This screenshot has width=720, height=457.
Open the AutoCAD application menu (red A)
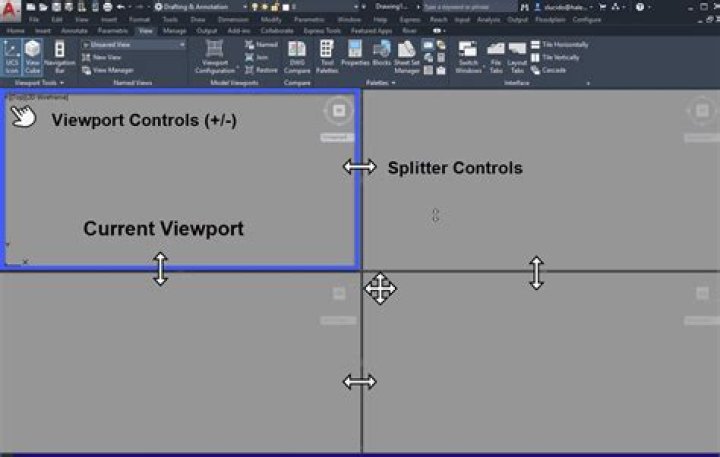pyautogui.click(x=10, y=10)
